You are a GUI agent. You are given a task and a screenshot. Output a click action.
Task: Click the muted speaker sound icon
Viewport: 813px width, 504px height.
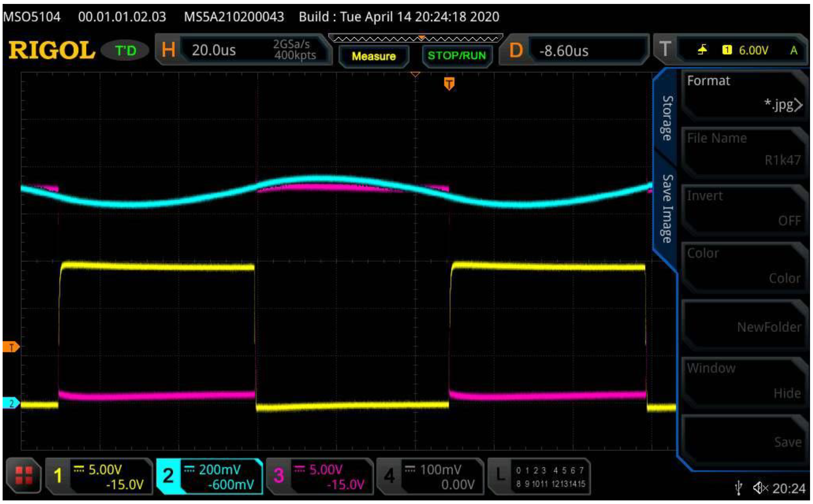coord(760,488)
